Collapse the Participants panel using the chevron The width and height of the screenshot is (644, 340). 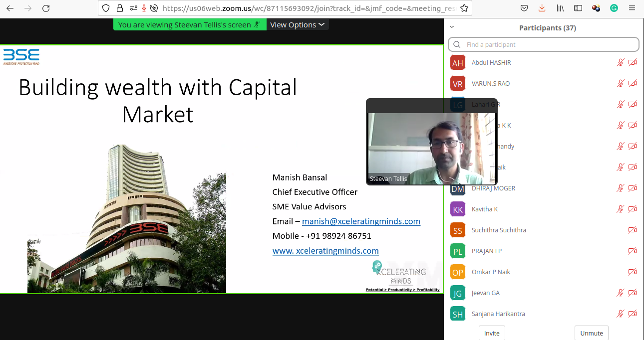452,27
